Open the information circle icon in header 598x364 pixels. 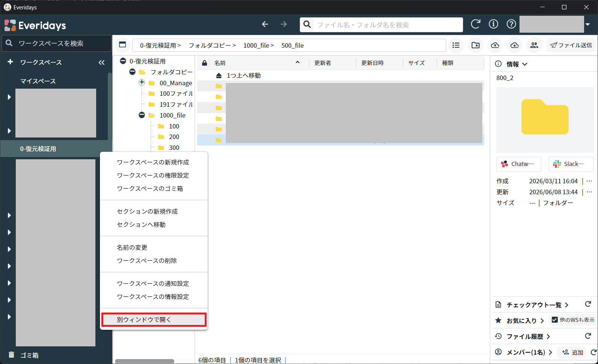[493, 24]
